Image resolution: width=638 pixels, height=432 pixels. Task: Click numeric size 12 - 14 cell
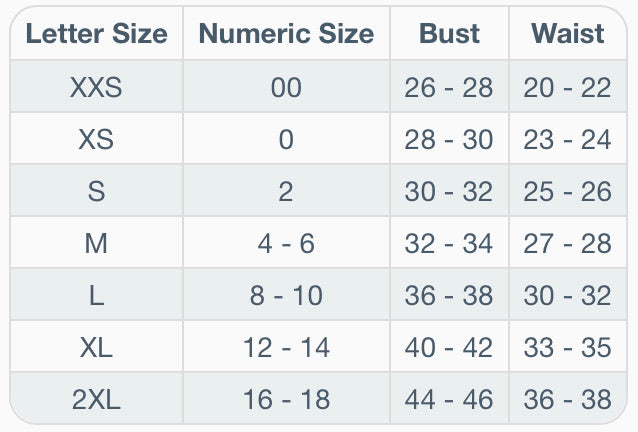pos(286,347)
